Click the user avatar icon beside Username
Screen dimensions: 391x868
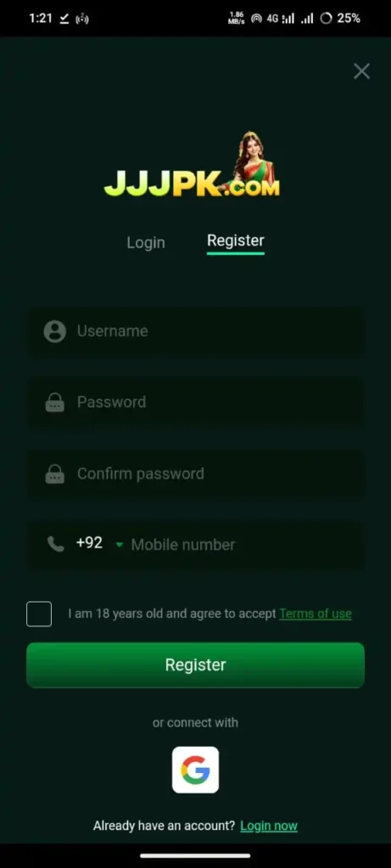tap(55, 331)
